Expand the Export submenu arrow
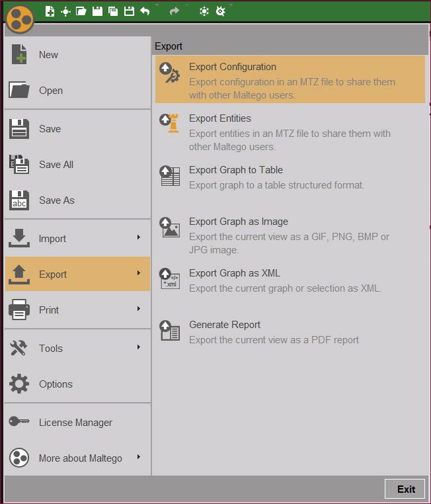The height and width of the screenshot is (504, 431). click(139, 273)
